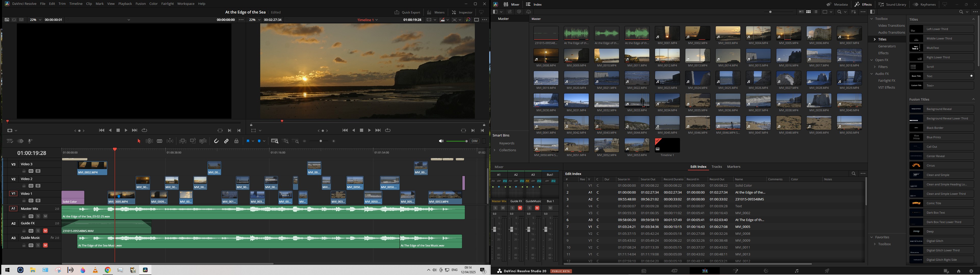Lock the Video 3 track
The width and height of the screenshot is (980, 275).
(24, 171)
